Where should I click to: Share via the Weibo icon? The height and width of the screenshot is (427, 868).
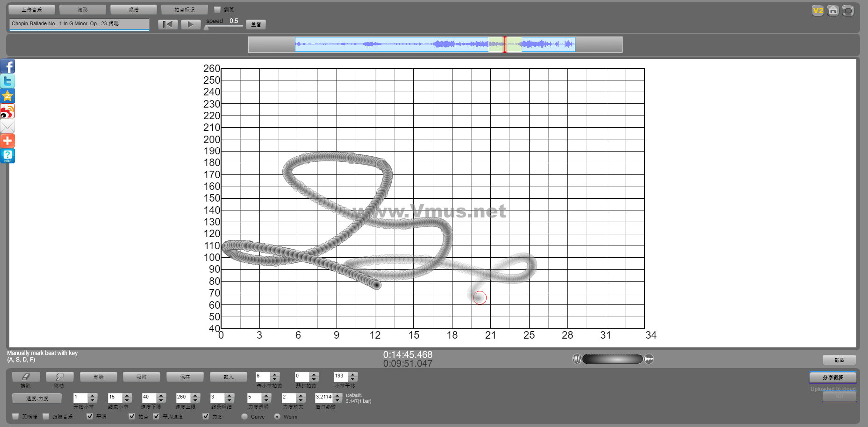point(7,111)
